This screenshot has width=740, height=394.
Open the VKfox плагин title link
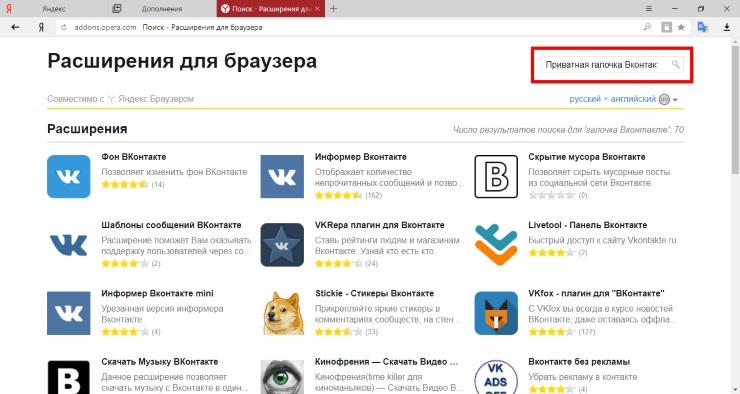coord(596,293)
